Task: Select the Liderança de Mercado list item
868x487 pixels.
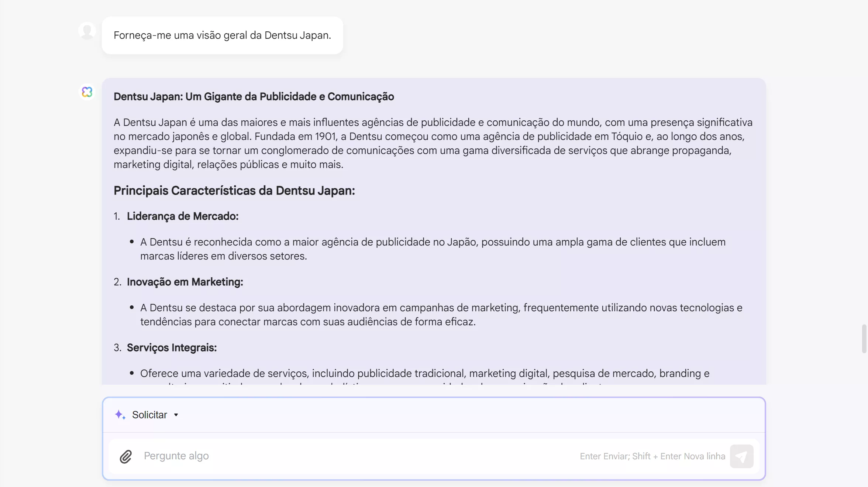Action: tap(182, 216)
